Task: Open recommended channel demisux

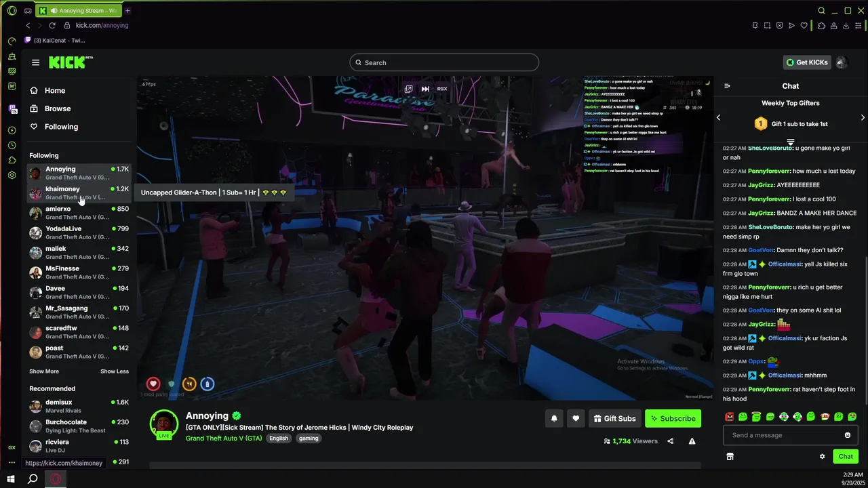Action: [79, 406]
